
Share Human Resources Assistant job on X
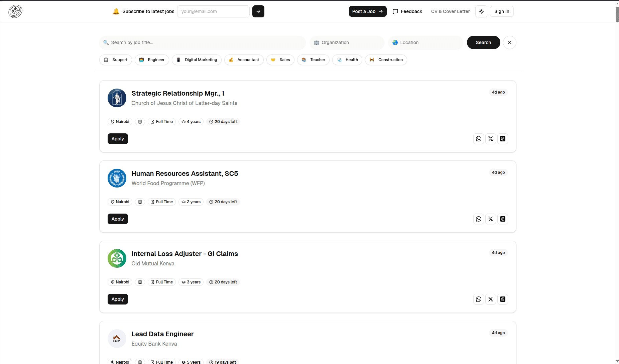coord(491,219)
